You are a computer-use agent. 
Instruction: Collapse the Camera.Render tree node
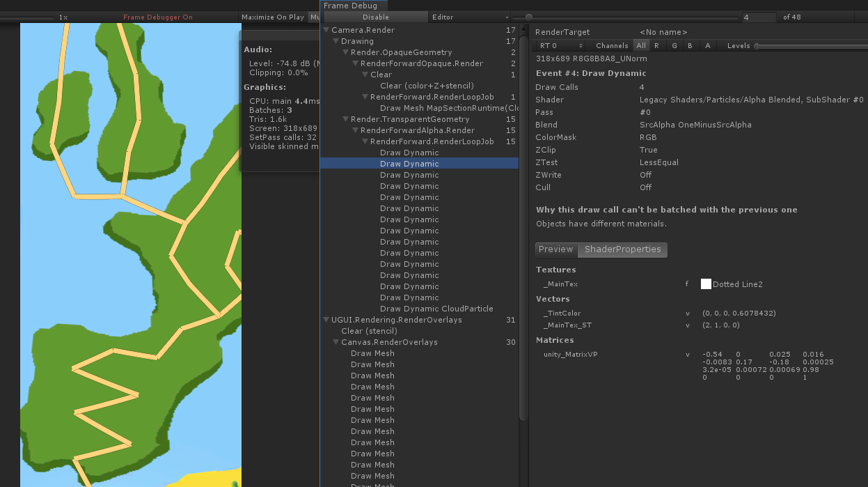[326, 31]
